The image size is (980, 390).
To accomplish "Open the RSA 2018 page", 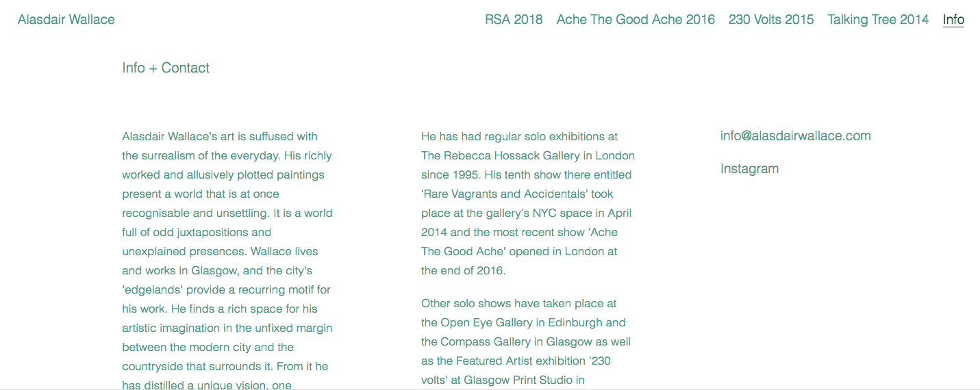I will pyautogui.click(x=514, y=20).
